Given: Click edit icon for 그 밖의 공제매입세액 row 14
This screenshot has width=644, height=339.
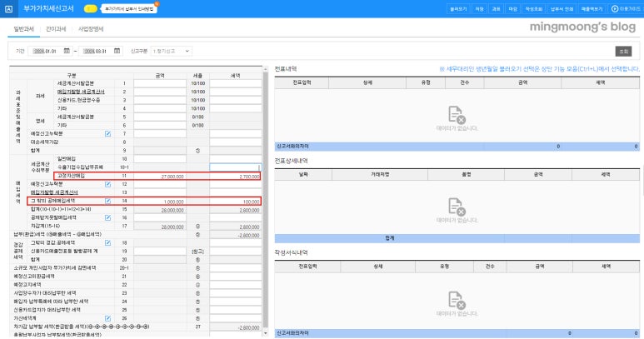Looking at the screenshot, I should click(x=107, y=201).
